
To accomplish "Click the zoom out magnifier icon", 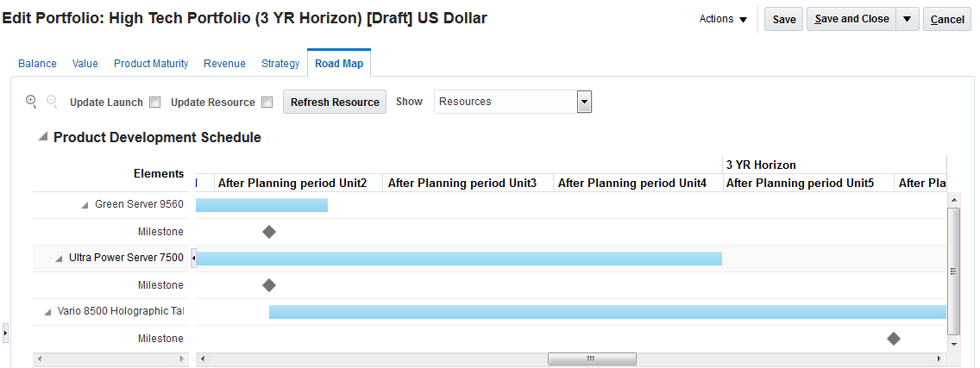I will (x=52, y=101).
